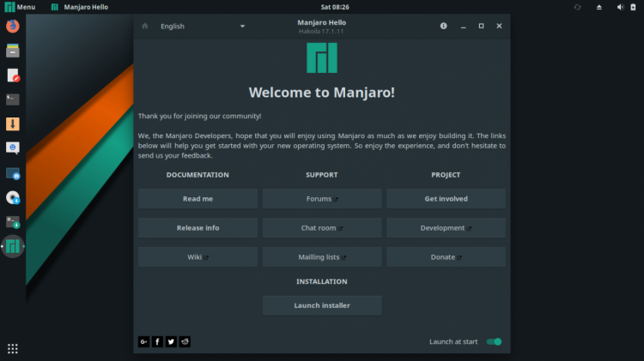This screenshot has height=361, width=644.
Task: Click the SUPPORT heading
Action: click(x=322, y=175)
